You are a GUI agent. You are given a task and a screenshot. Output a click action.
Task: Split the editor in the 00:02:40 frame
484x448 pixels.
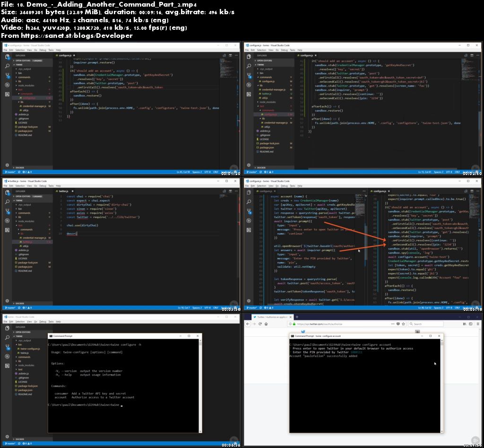coord(472,55)
